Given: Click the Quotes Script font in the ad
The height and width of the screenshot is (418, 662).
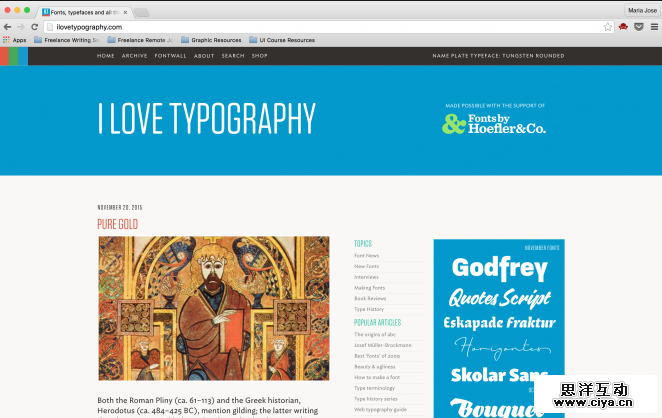Looking at the screenshot, I should tap(500, 298).
